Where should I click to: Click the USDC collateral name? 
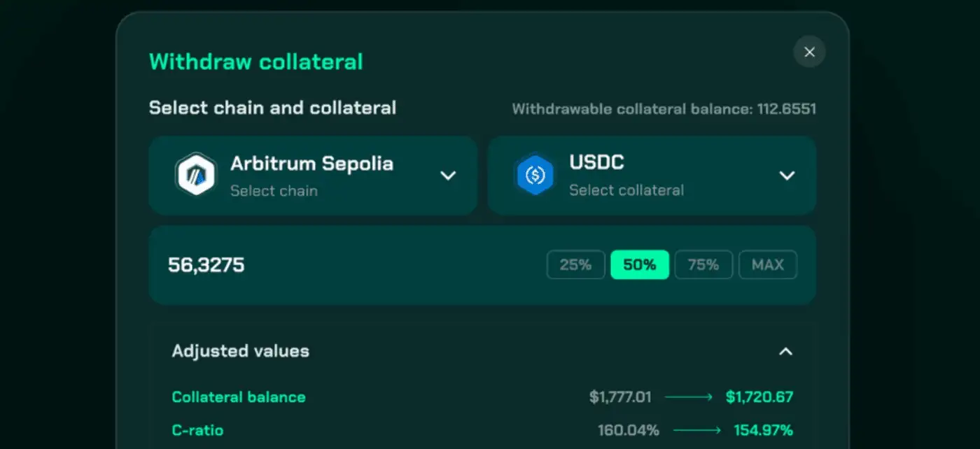pyautogui.click(x=597, y=162)
